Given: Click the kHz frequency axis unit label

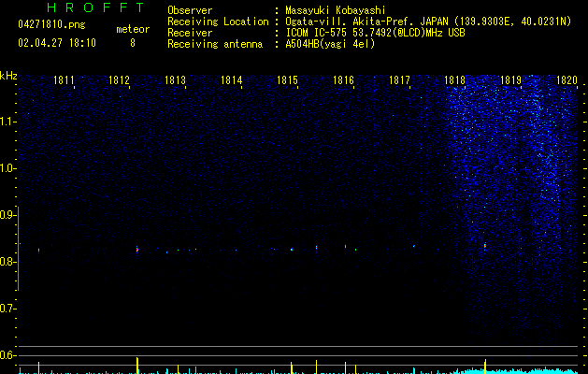Looking at the screenshot, I should pos(8,76).
